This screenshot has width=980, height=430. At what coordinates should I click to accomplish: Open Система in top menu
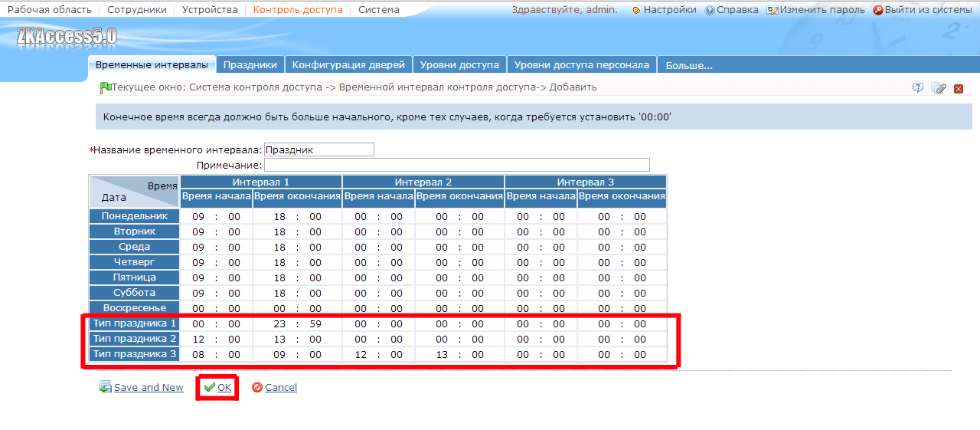(x=379, y=10)
